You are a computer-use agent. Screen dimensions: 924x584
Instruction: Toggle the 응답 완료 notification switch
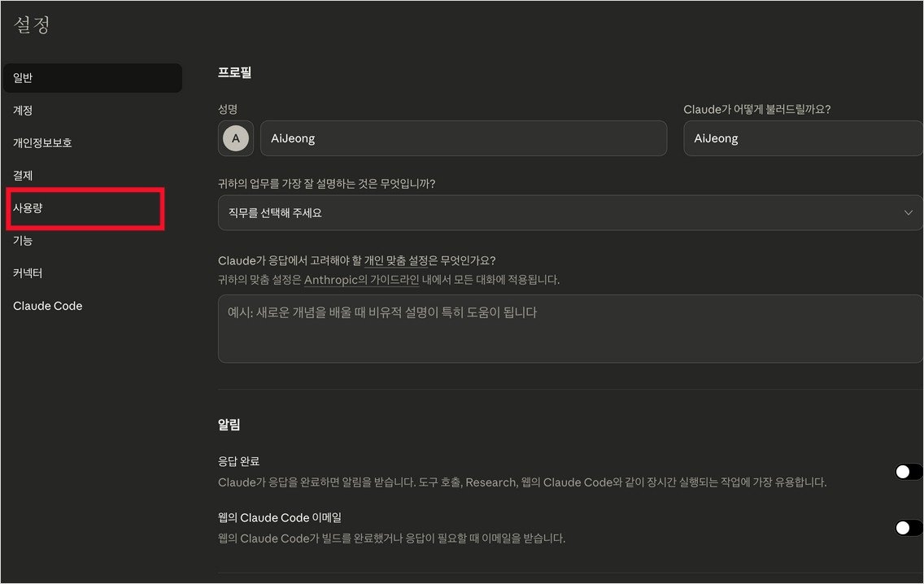(x=908, y=472)
